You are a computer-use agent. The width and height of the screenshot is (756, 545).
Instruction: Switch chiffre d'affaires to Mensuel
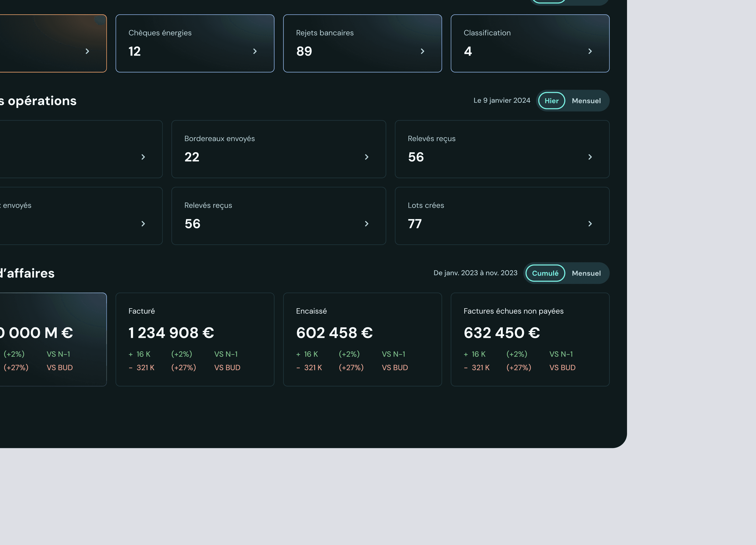pyautogui.click(x=586, y=273)
